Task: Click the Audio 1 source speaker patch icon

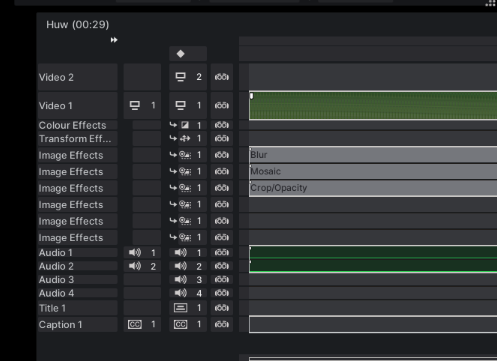Action: coord(135,252)
